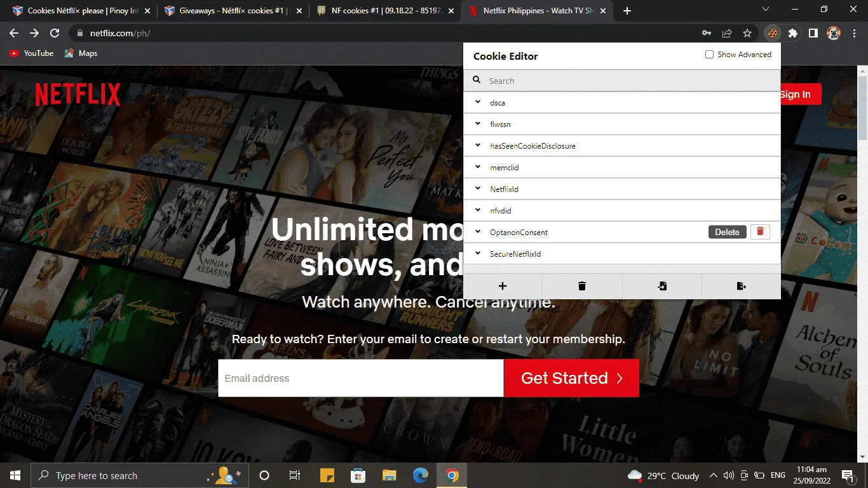Switch to the Cookies Nétflíx please tab
This screenshot has height=488, width=868.
click(x=81, y=11)
